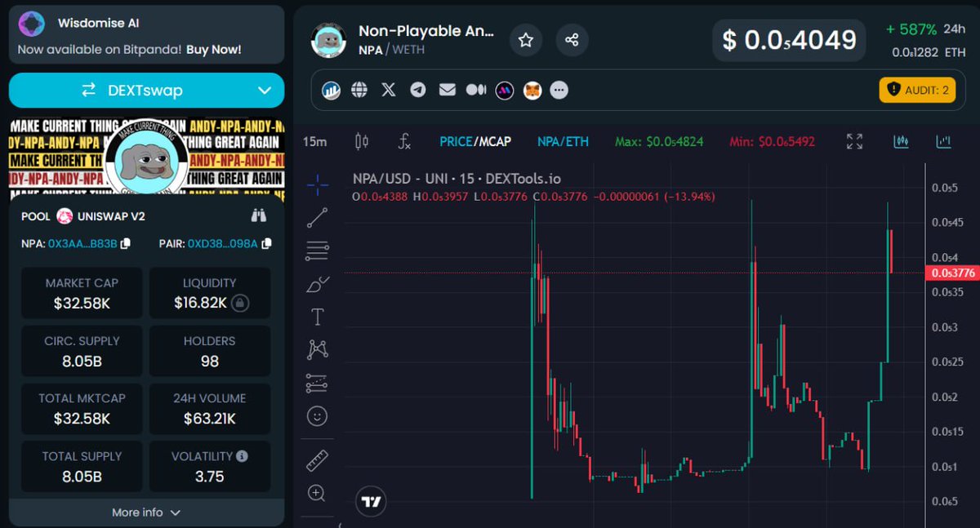Viewport: 980px width, 528px height.
Task: Click the AUDIT: 2 badge
Action: point(917,90)
